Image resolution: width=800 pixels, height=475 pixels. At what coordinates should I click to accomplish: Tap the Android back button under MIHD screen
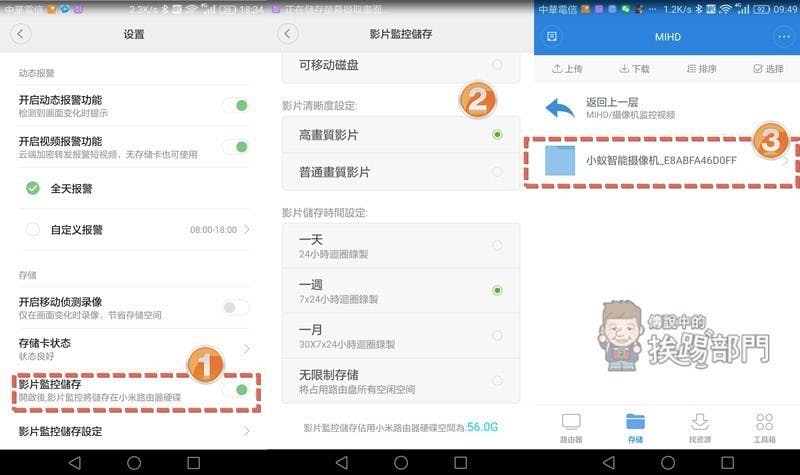609,463
